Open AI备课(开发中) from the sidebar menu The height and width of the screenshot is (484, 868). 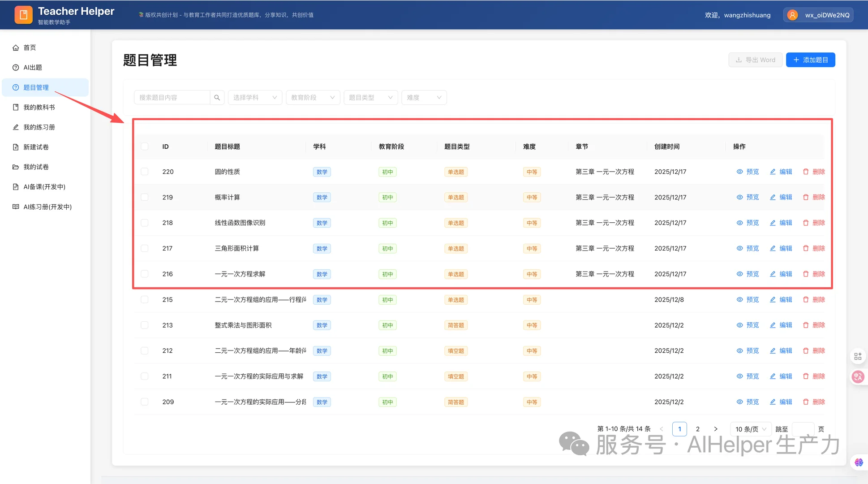(44, 187)
